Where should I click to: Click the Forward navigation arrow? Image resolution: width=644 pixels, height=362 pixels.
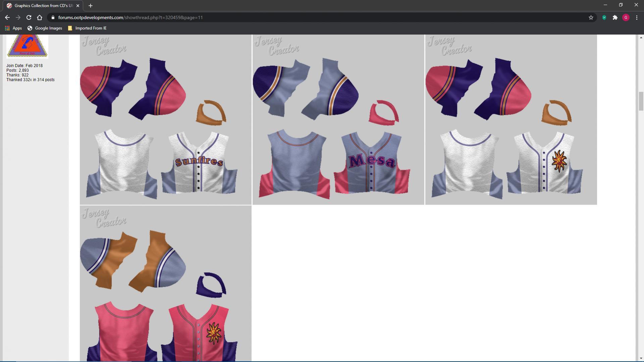tap(18, 17)
